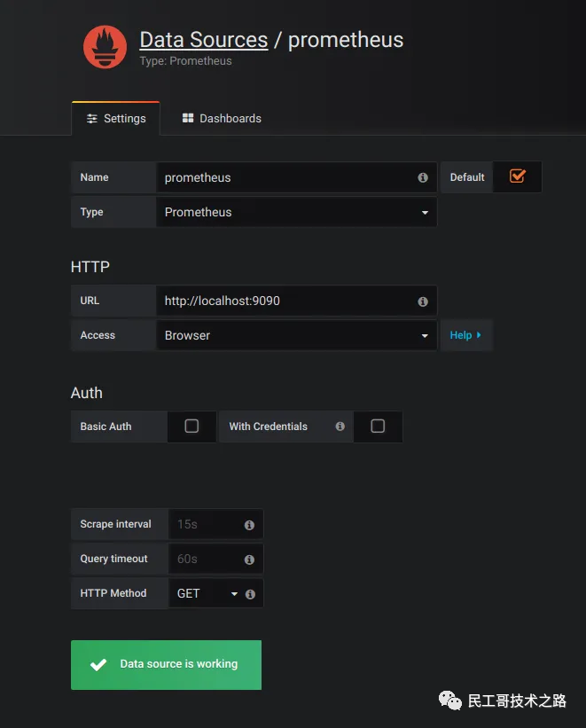Click the 'Data source is working' banner
This screenshot has width=586, height=728.
pyautogui.click(x=167, y=665)
